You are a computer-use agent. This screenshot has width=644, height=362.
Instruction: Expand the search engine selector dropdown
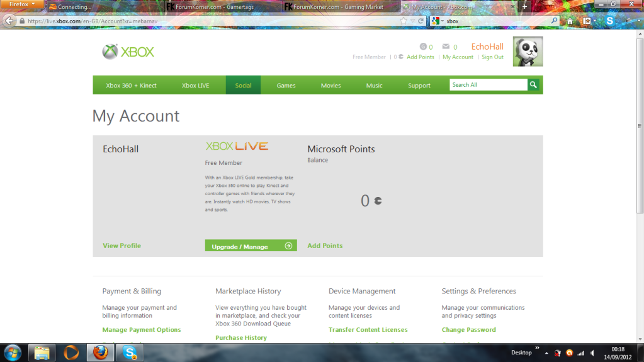(x=437, y=21)
